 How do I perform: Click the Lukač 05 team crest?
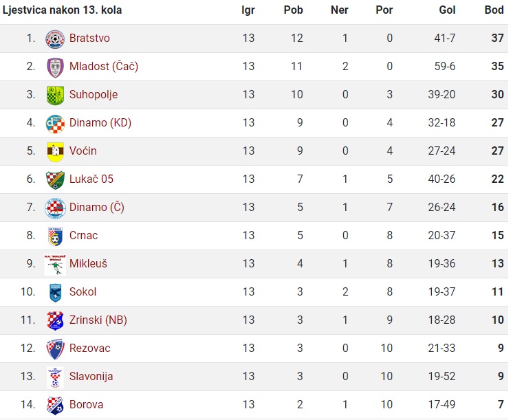click(55, 180)
